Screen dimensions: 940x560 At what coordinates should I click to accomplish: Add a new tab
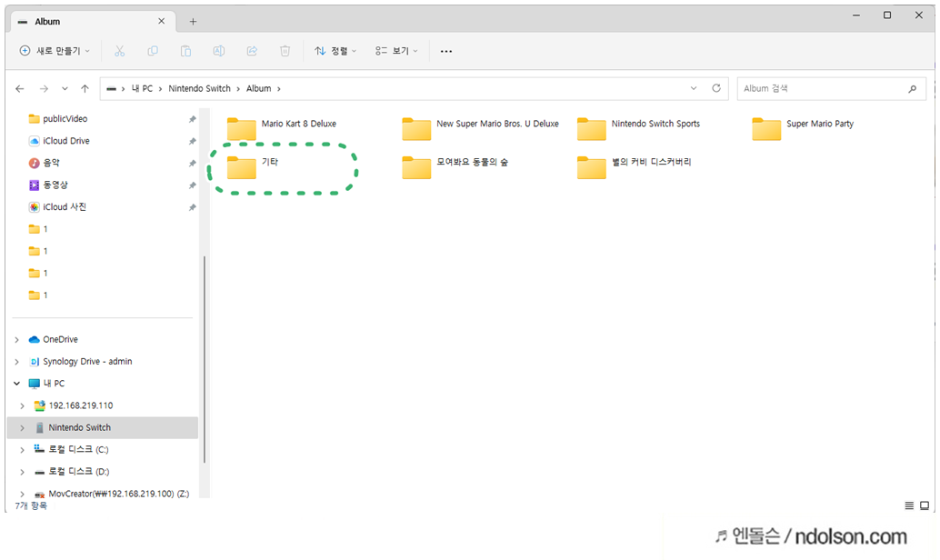[x=193, y=22]
